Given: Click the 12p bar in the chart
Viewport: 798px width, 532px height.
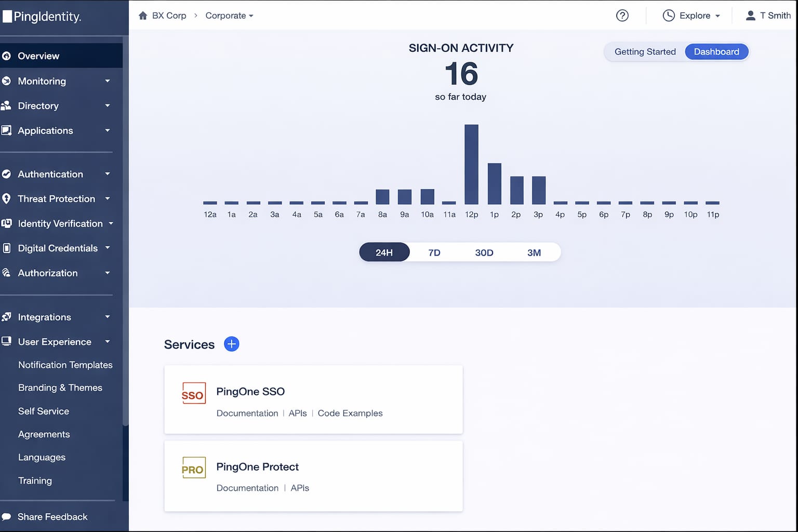Looking at the screenshot, I should 471,164.
